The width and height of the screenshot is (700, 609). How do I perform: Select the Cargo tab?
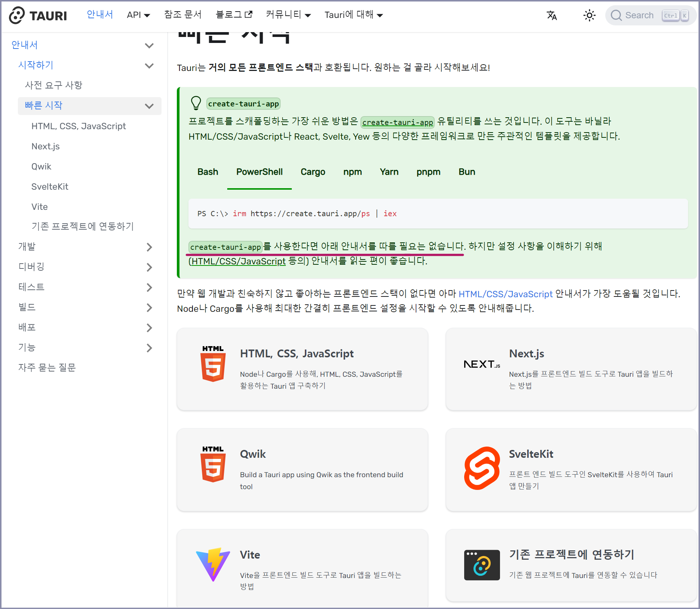tap(313, 172)
